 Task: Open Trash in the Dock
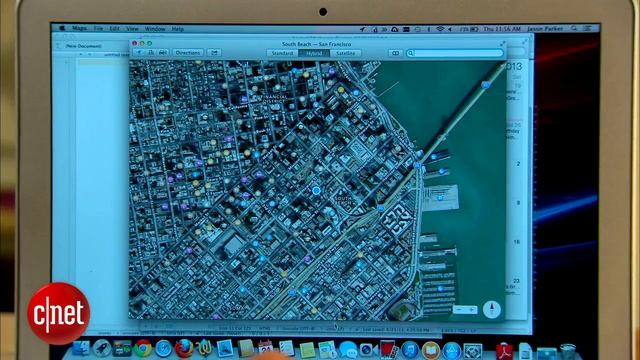[568, 351]
